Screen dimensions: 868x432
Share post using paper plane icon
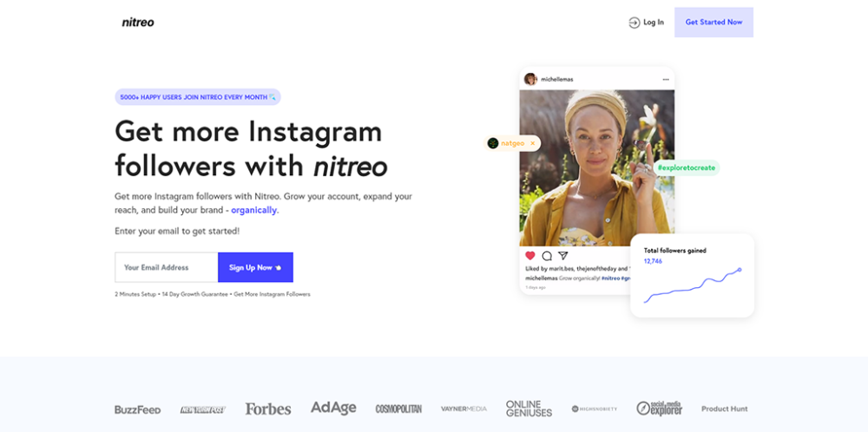tap(563, 256)
